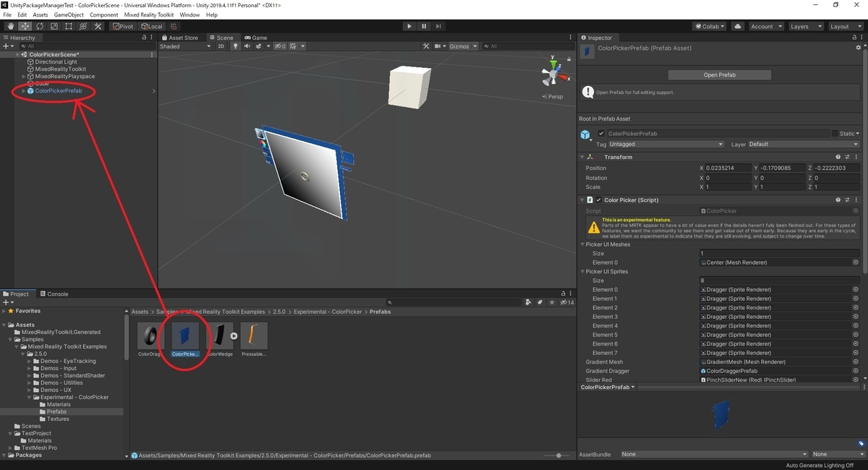Open the Layers dropdown
The height and width of the screenshot is (470, 868).
coord(805,27)
